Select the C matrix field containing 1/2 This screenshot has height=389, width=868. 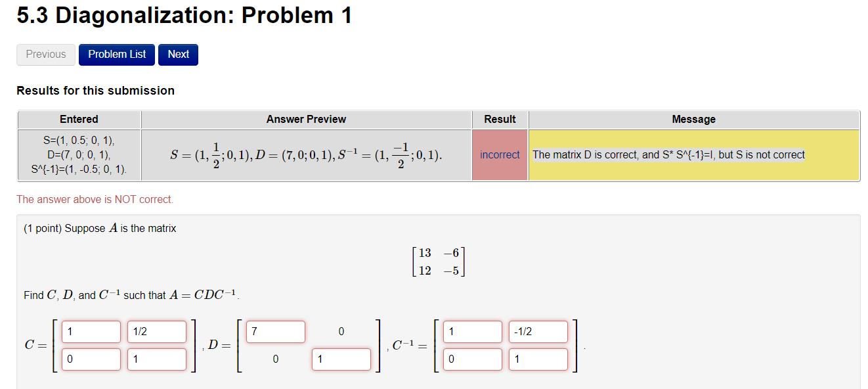pyautogui.click(x=157, y=332)
